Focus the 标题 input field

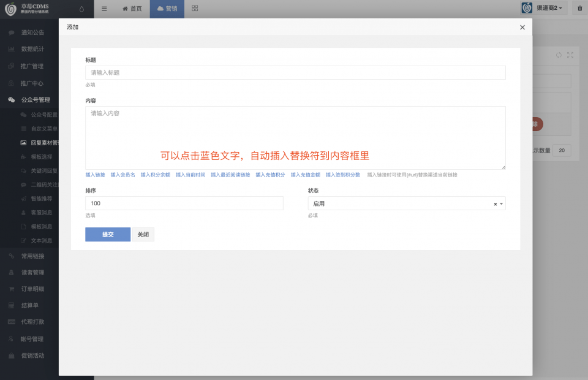pos(295,72)
